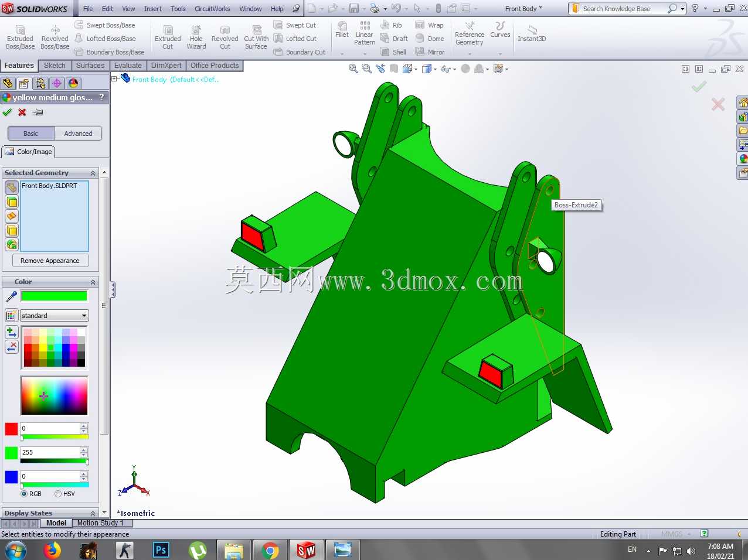Toggle the Advanced appearance mode
This screenshot has height=560, width=748.
[78, 134]
